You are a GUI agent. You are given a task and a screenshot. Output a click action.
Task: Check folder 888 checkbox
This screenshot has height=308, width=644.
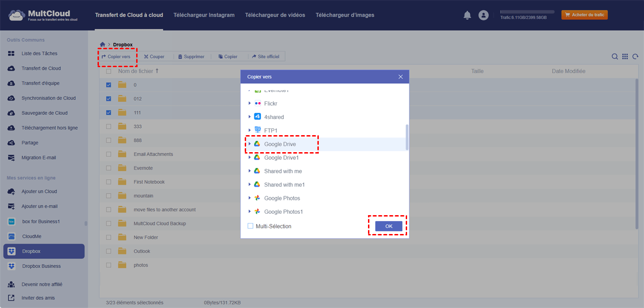click(x=109, y=140)
